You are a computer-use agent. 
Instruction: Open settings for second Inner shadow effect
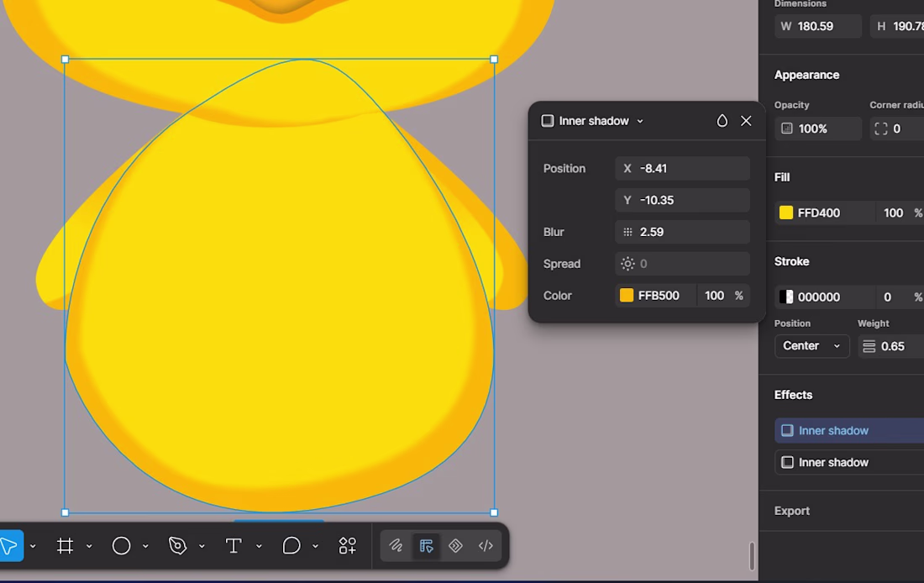tap(787, 462)
